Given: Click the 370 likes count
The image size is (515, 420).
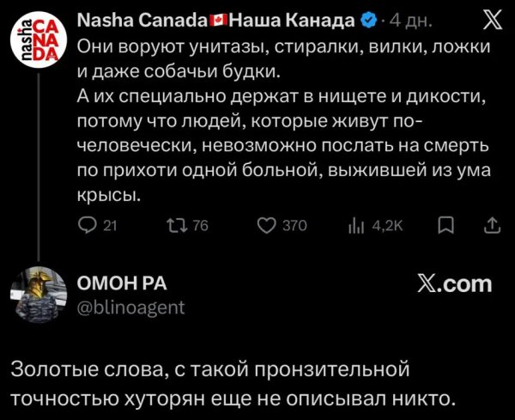Looking at the screenshot, I should [x=294, y=225].
